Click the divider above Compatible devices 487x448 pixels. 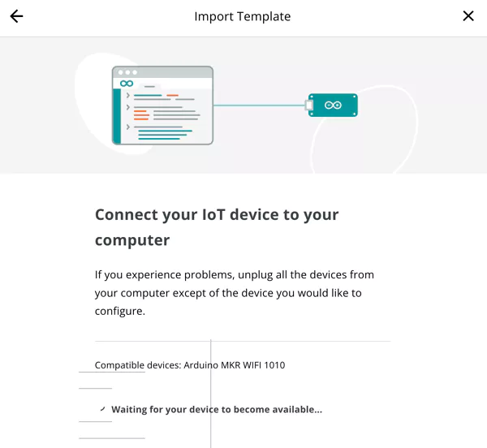coord(243,341)
